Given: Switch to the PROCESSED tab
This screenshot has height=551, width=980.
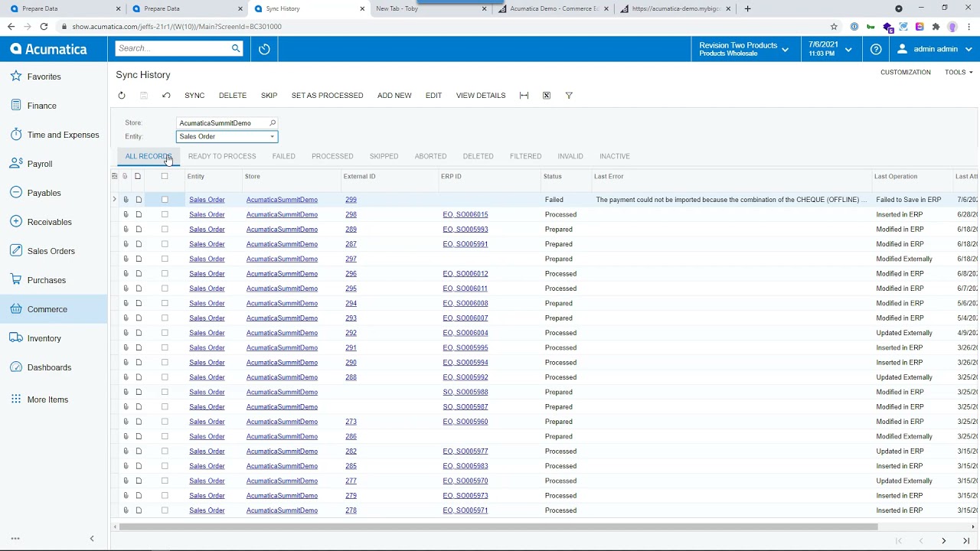Looking at the screenshot, I should (332, 156).
